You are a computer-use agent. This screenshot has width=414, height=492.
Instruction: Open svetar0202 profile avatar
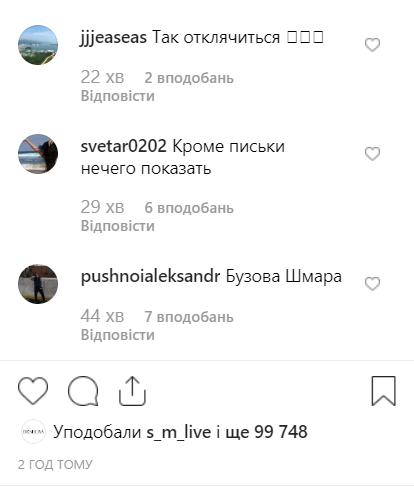point(38,154)
